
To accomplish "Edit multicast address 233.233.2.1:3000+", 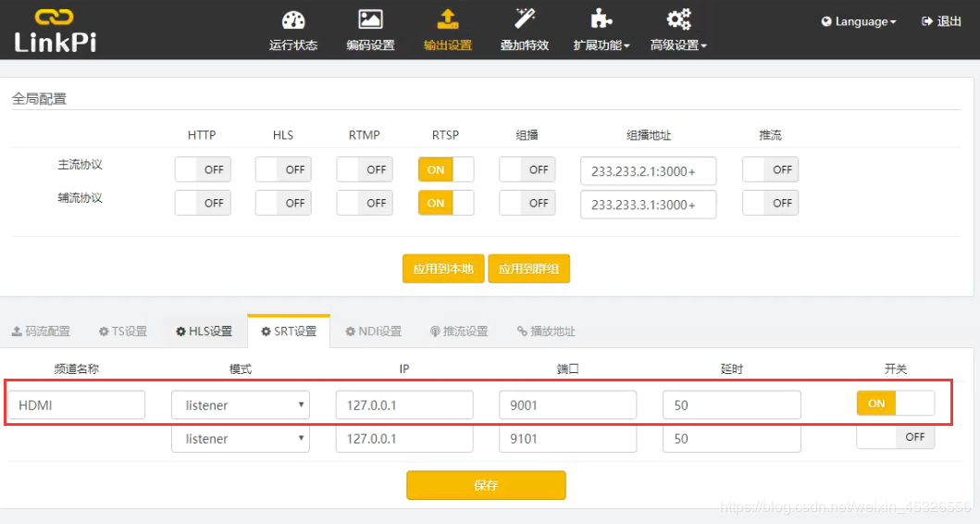I will coord(648,171).
